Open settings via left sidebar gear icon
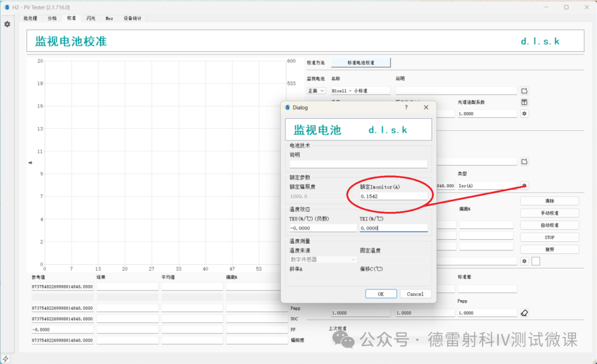Screen dimensions: 597x364 coord(7,24)
